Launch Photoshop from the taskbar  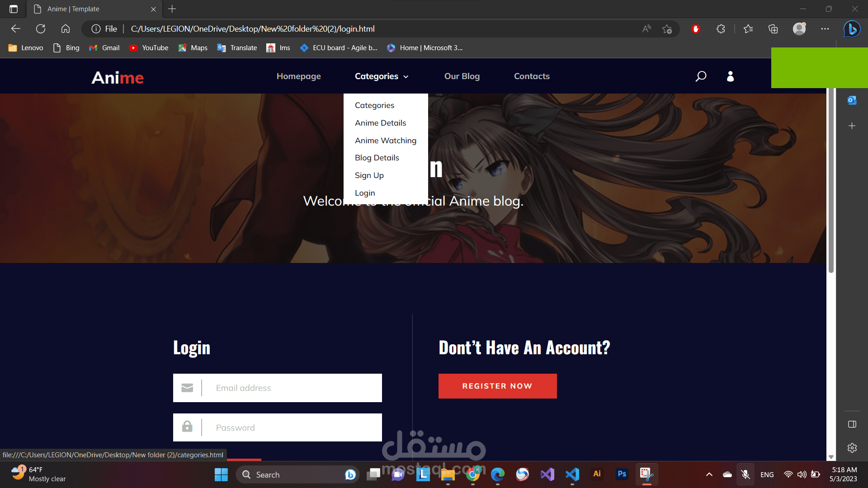[622, 474]
